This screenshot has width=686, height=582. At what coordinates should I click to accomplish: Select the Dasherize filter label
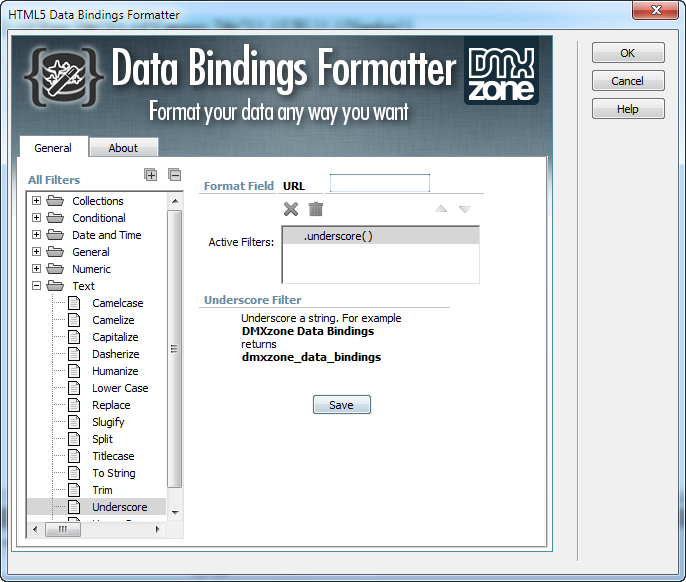coord(116,354)
